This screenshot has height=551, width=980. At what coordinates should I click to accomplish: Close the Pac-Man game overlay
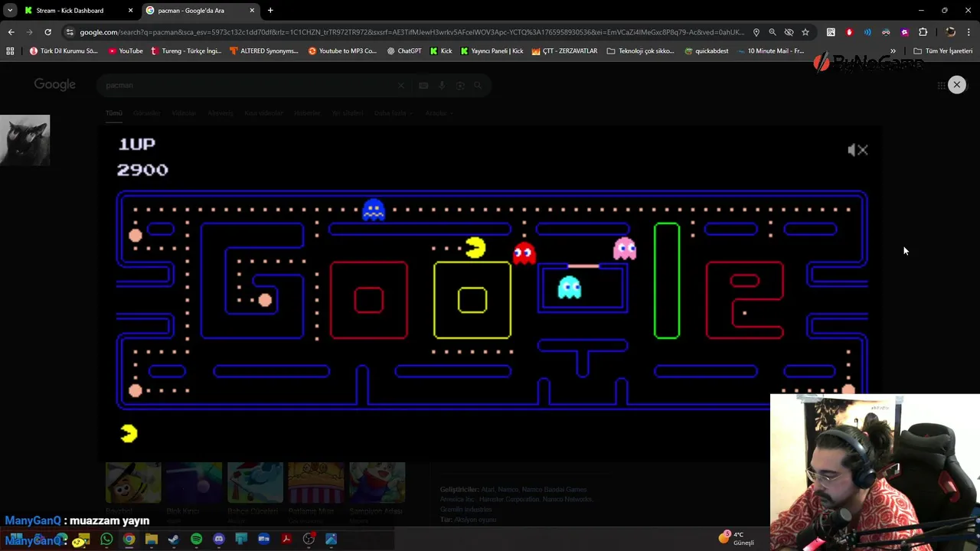coord(956,85)
